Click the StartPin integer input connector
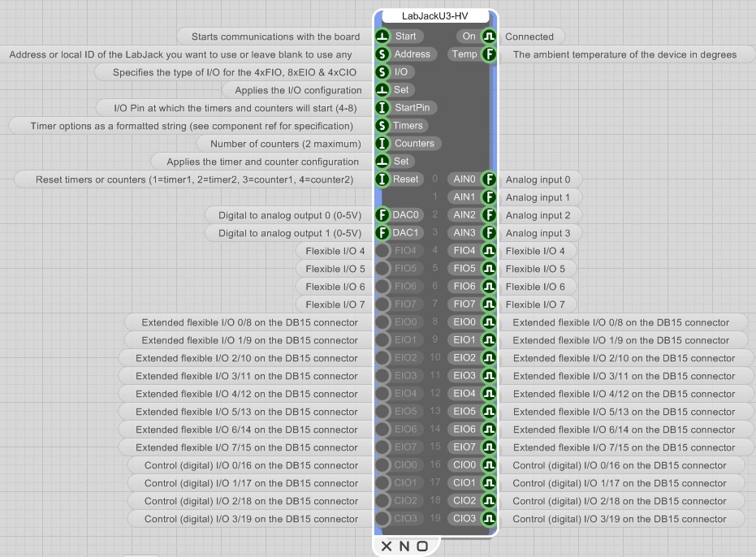The image size is (756, 557). [x=382, y=107]
